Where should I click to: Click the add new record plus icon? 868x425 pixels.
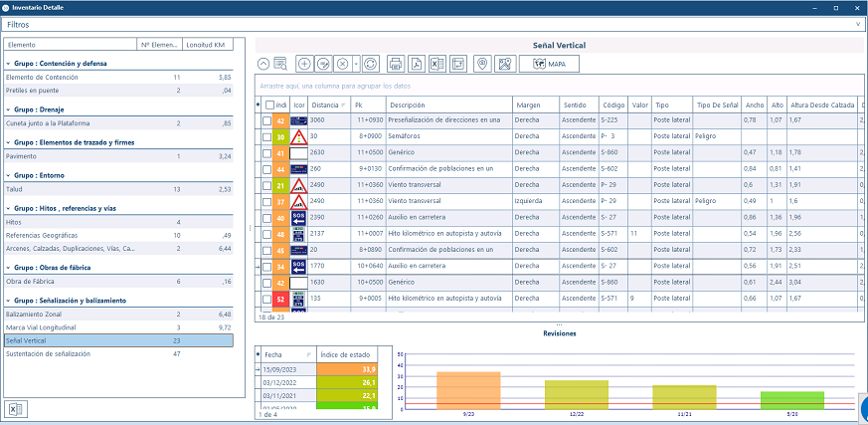point(303,64)
